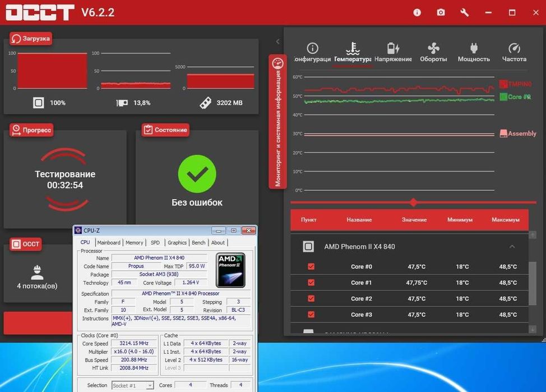This screenshot has width=546, height=392.
Task: Open the Конфигурация monitoring tab
Action: (x=312, y=53)
